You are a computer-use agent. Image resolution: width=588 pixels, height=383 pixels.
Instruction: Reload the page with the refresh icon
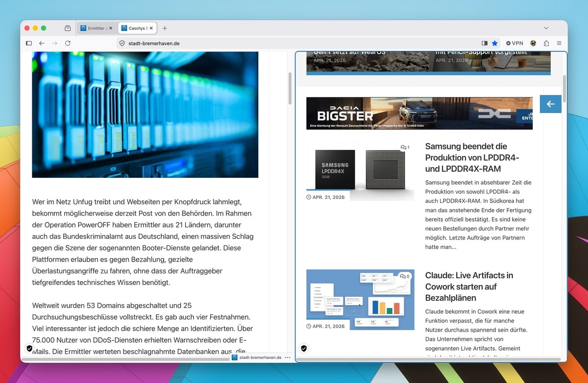click(x=68, y=43)
